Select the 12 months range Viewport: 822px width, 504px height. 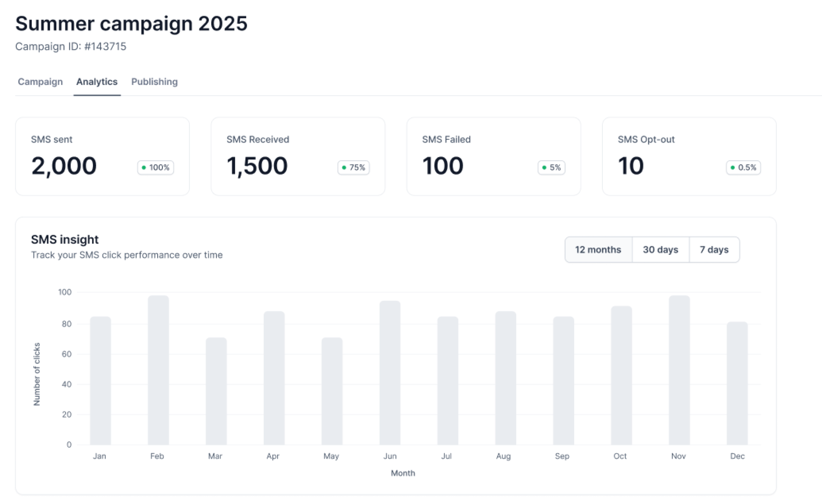[x=598, y=250]
